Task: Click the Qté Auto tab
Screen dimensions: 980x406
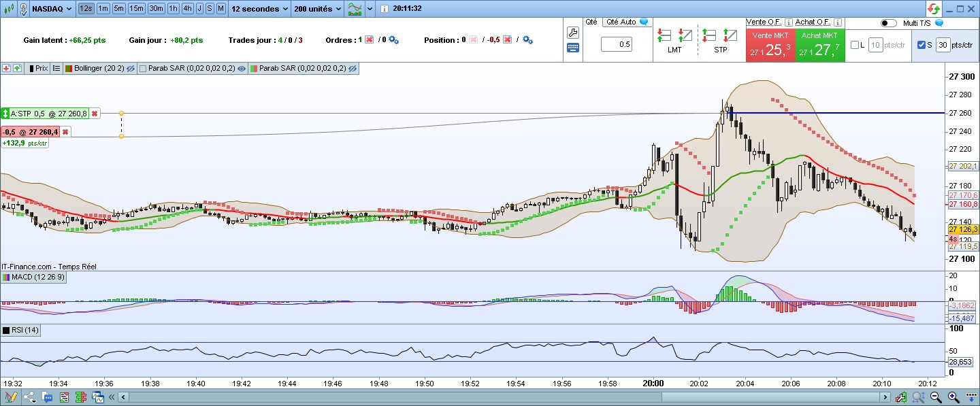Action: pyautogui.click(x=627, y=22)
